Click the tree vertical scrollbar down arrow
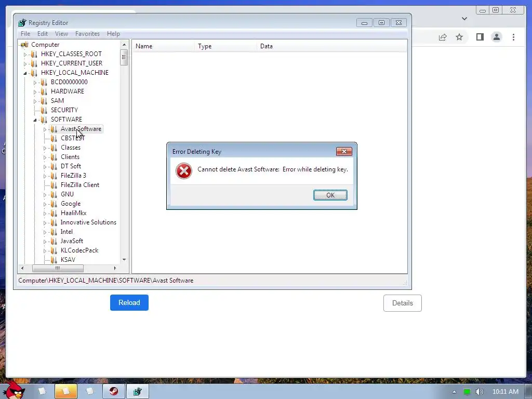The width and height of the screenshot is (532, 399). (x=124, y=260)
